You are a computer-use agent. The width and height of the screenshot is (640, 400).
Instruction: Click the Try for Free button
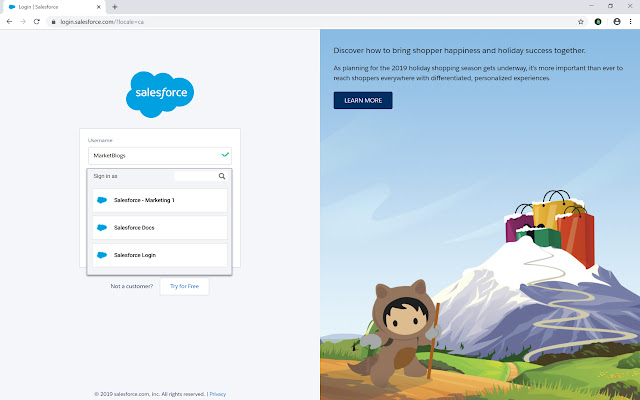pos(184,286)
